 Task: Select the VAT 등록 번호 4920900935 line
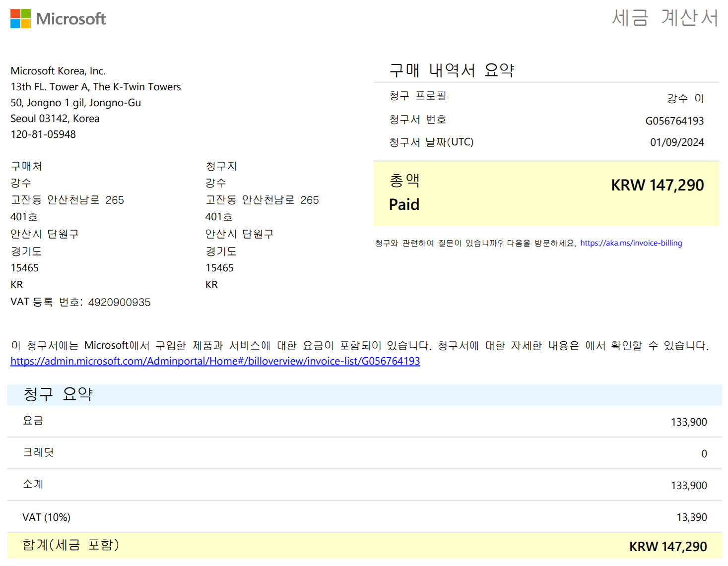click(x=80, y=302)
